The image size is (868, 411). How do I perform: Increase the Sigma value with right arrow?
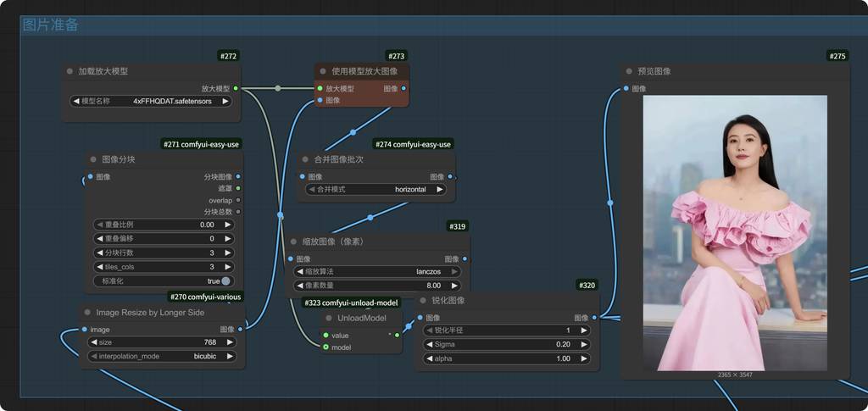[584, 344]
